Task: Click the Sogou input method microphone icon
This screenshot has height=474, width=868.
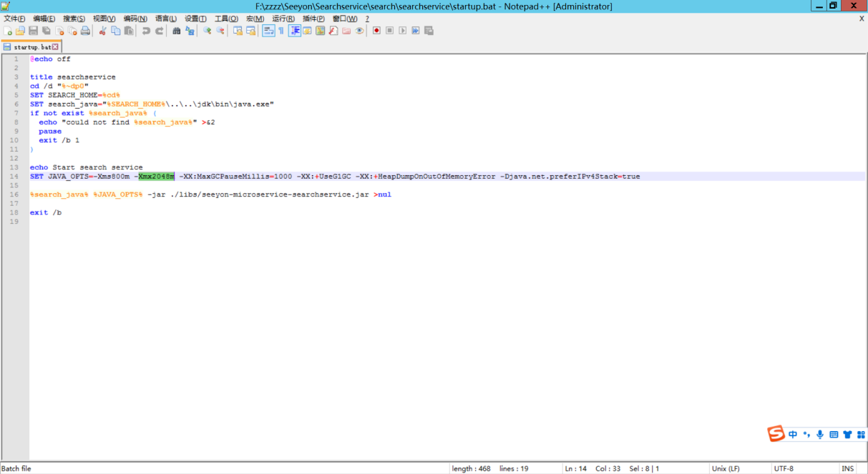Action: 820,434
